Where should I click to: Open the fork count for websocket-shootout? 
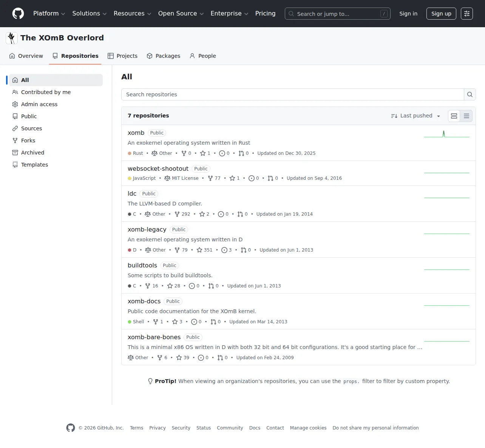click(214, 178)
